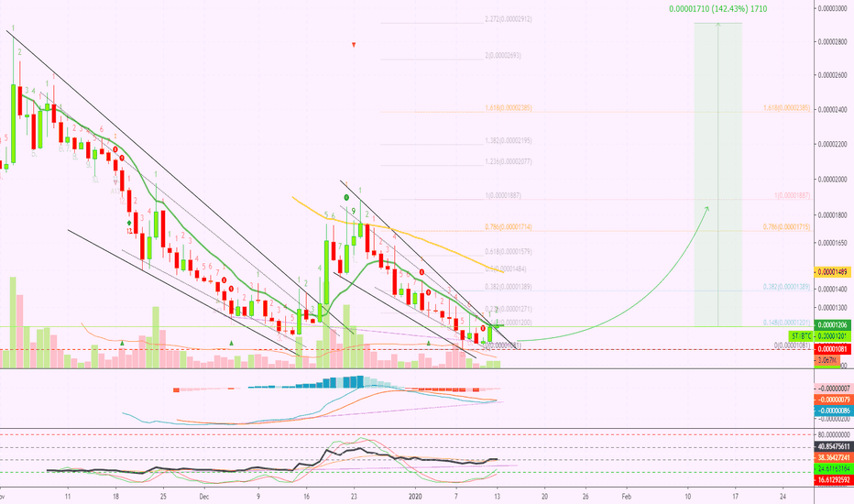This screenshot has width=854, height=504.
Task: Click the 0.786(0.00001714) Fibonacci level label
Action: pyautogui.click(x=509, y=226)
